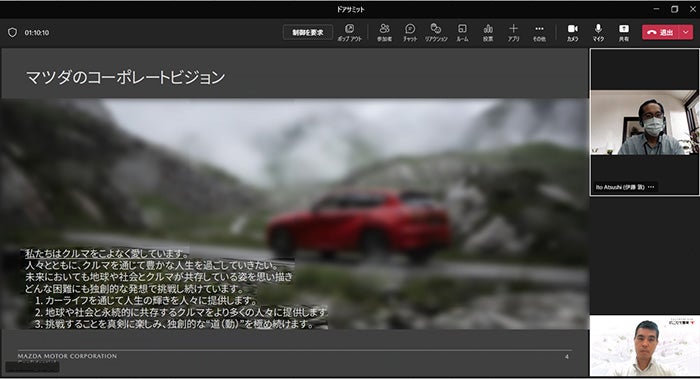Click the slide title マツダのコーポレートビジョン
The width and height of the screenshot is (700, 379).
pos(125,78)
